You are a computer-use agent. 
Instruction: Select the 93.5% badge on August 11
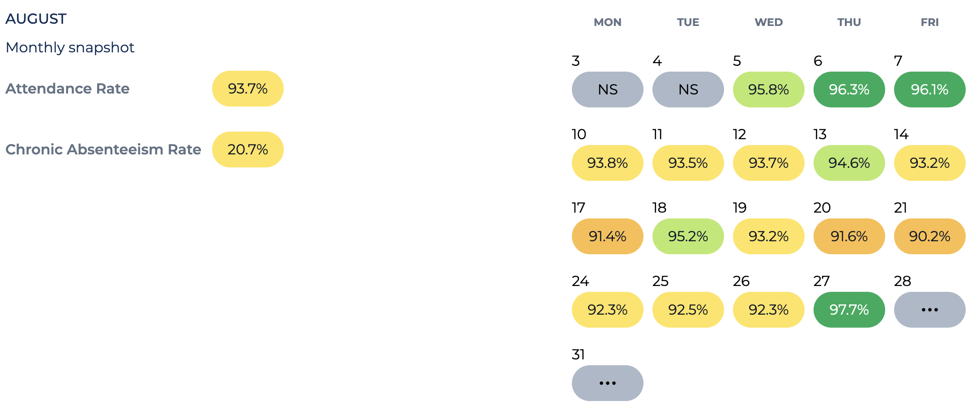tap(688, 163)
